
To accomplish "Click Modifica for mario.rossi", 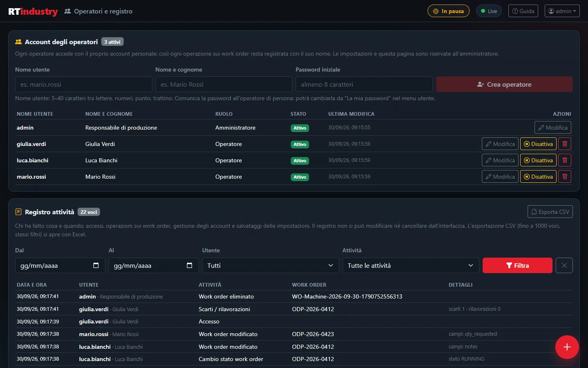I will [x=500, y=177].
